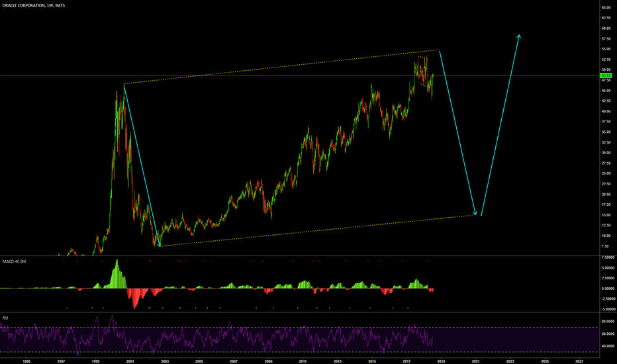Click the "-2.50000" MACD axis label
The height and width of the screenshot is (364, 617).
tap(608, 298)
